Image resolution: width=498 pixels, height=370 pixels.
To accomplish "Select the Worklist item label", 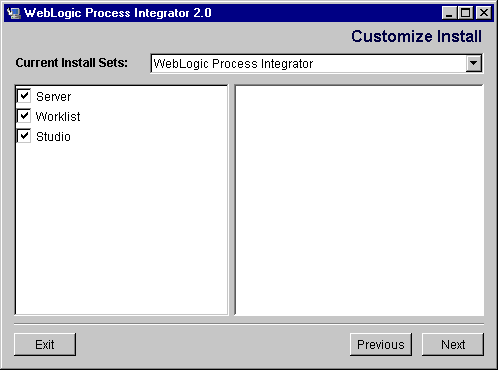I will [x=58, y=117].
